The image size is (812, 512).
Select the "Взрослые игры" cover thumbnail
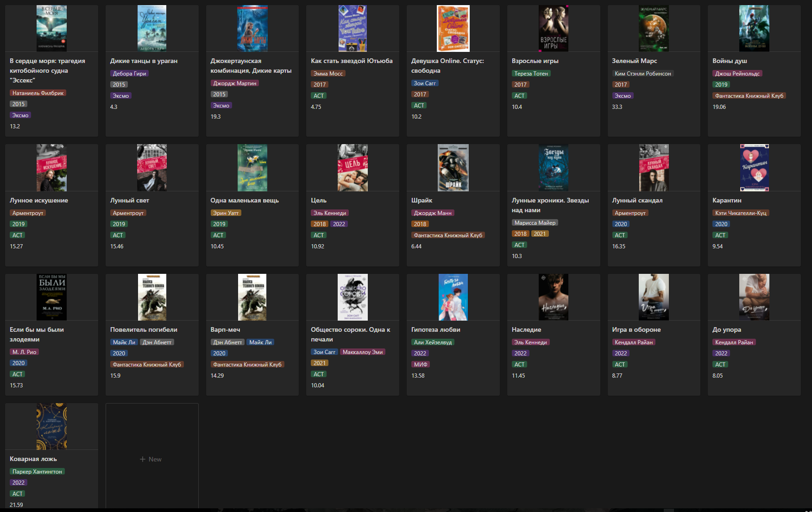pos(554,28)
